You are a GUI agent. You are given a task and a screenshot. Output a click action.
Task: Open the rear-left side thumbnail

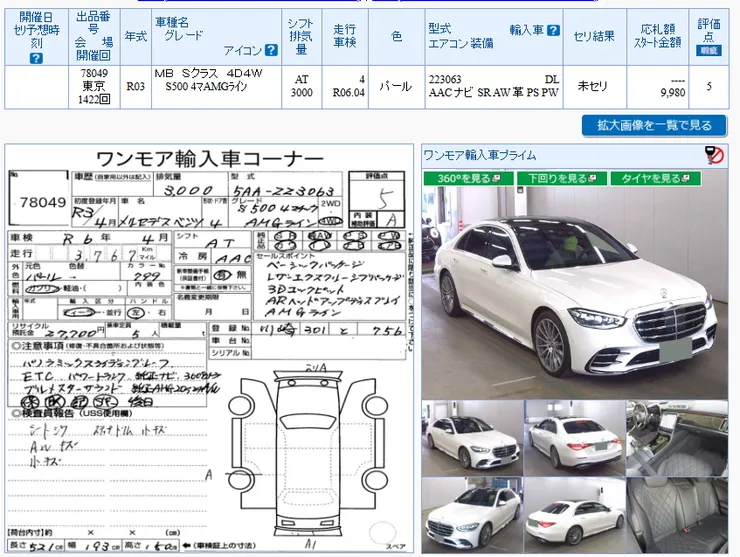(x=574, y=515)
